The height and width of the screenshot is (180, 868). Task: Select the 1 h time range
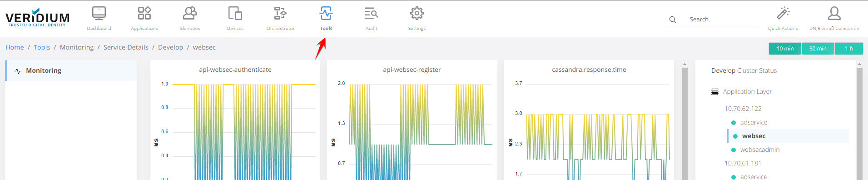point(848,49)
